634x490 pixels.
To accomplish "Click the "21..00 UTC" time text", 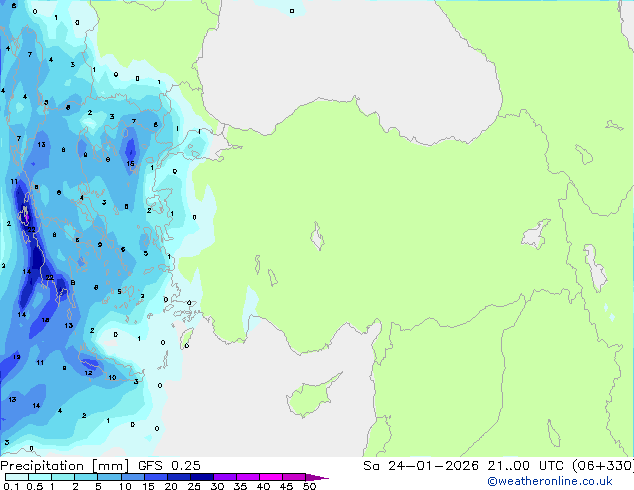I will (526, 466).
